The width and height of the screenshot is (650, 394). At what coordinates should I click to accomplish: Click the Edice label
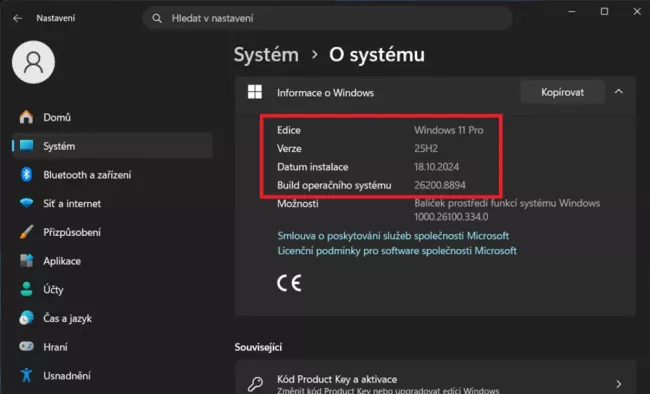[x=289, y=130]
